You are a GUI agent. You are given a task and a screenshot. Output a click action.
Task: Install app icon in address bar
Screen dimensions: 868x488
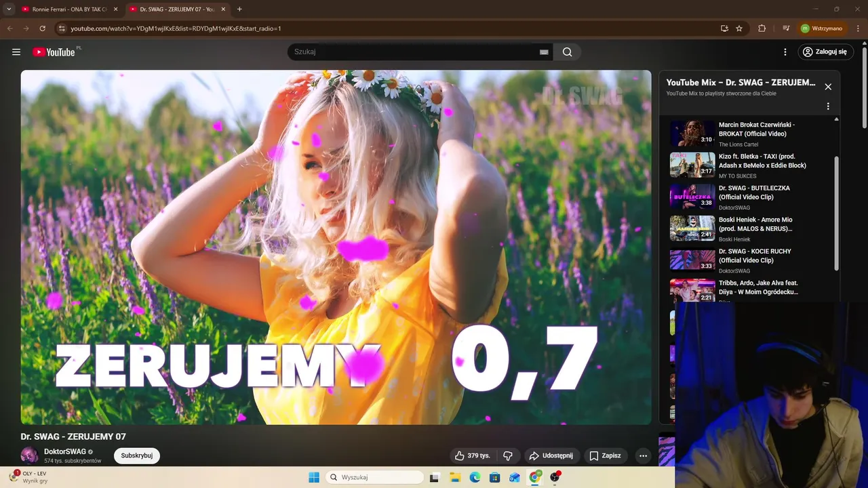tap(724, 28)
